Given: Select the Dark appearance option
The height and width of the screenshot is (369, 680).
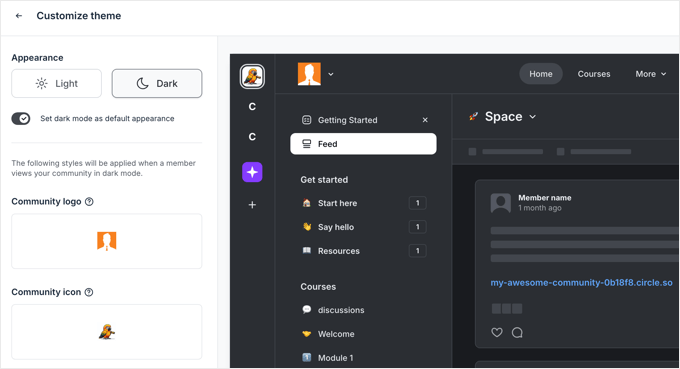Looking at the screenshot, I should (157, 83).
